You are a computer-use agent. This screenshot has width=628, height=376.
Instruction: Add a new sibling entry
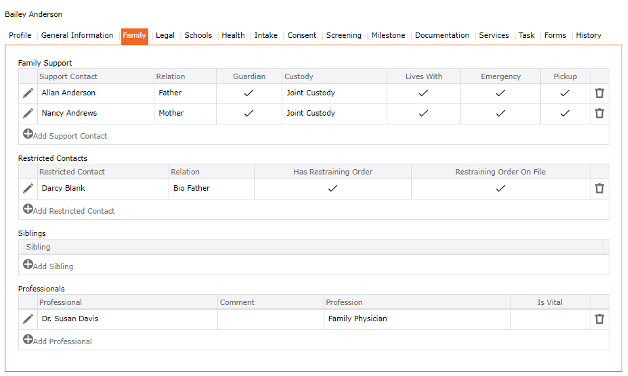point(48,265)
